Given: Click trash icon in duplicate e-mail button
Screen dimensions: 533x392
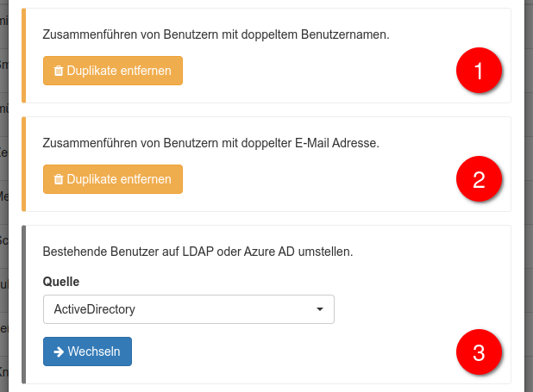Looking at the screenshot, I should (59, 179).
